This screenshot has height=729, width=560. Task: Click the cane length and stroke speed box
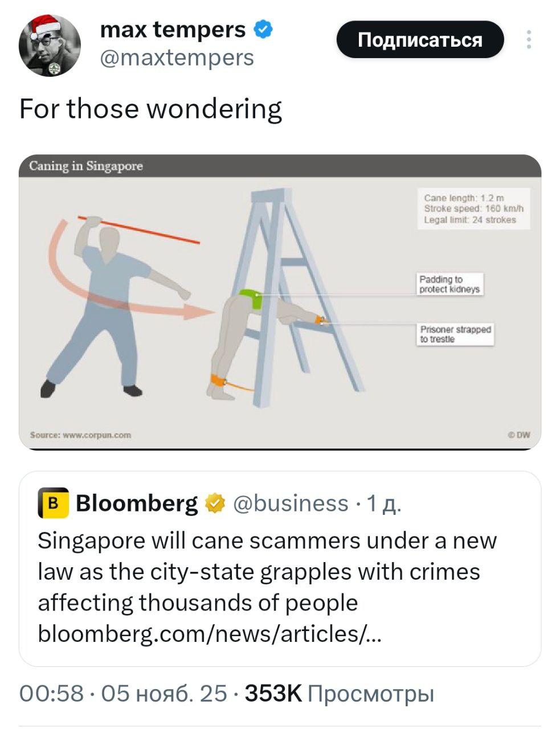click(473, 208)
